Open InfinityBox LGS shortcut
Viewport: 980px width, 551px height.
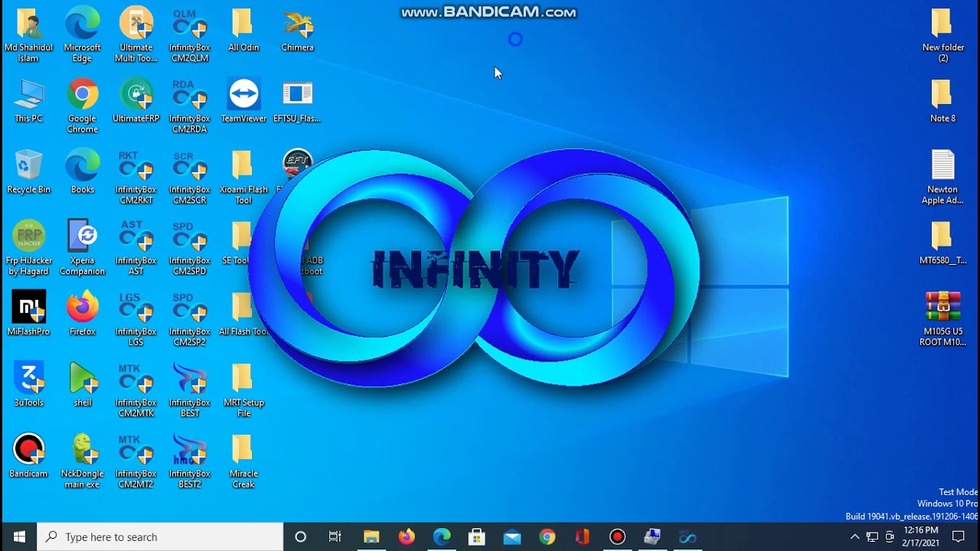(x=136, y=319)
